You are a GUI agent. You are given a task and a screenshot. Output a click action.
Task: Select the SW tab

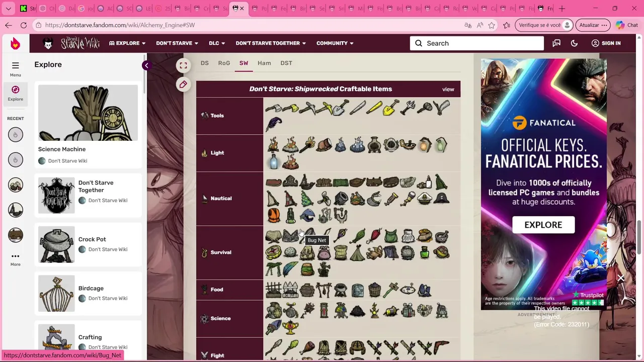point(244,63)
